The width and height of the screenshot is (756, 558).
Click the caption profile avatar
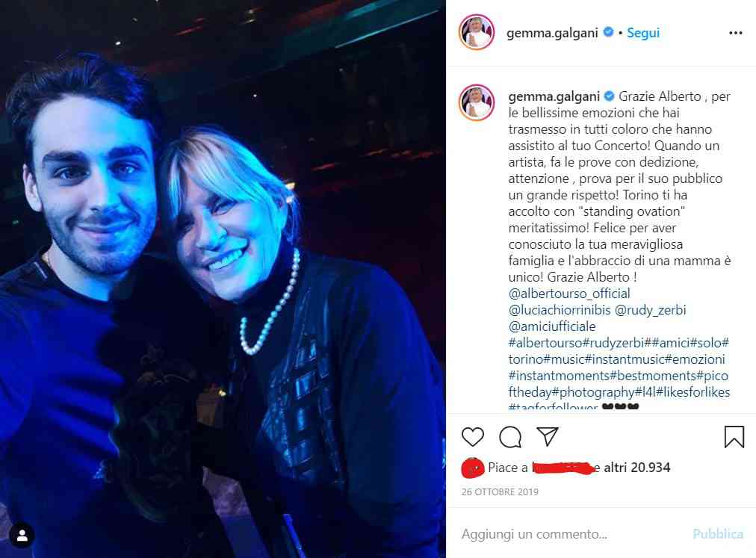[477, 102]
